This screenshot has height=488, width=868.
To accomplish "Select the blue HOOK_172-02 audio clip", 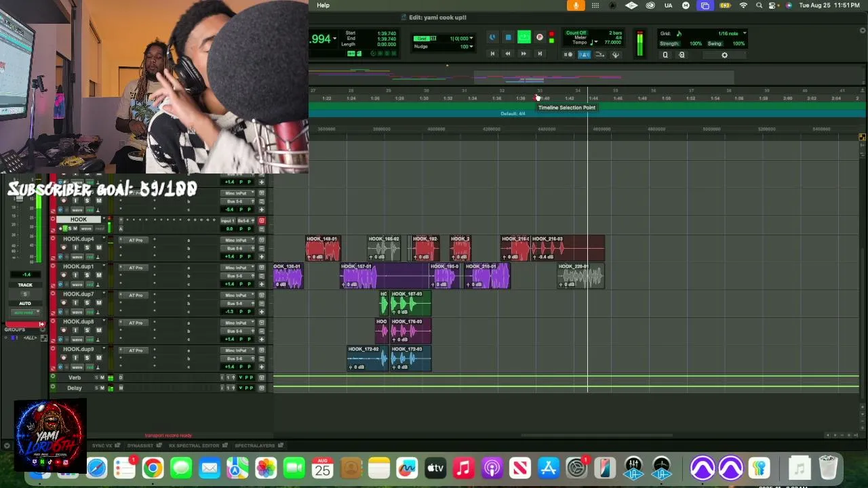I will pyautogui.click(x=367, y=359).
